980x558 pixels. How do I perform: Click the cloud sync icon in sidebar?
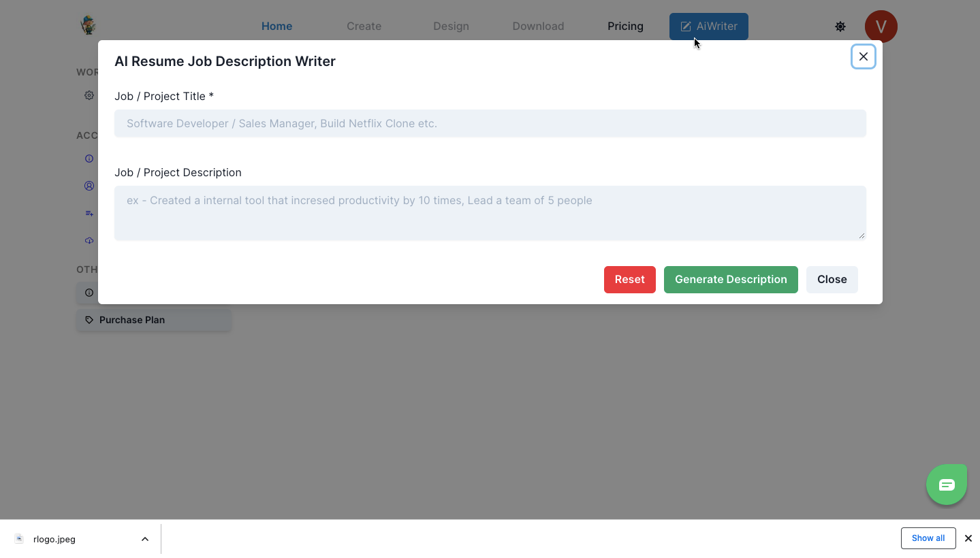89,240
